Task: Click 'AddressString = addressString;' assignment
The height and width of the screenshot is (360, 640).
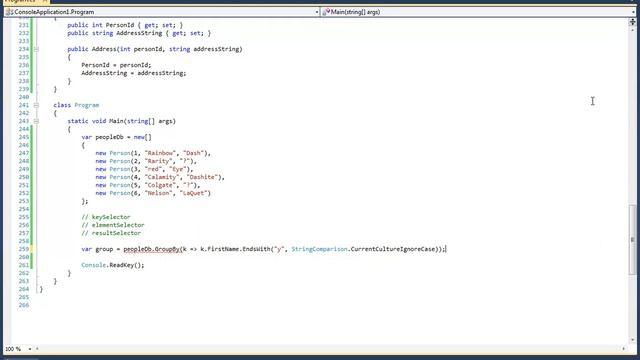Action: click(133, 73)
